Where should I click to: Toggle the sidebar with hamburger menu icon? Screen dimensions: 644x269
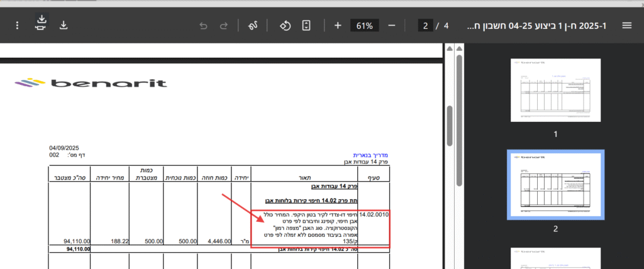pos(626,26)
